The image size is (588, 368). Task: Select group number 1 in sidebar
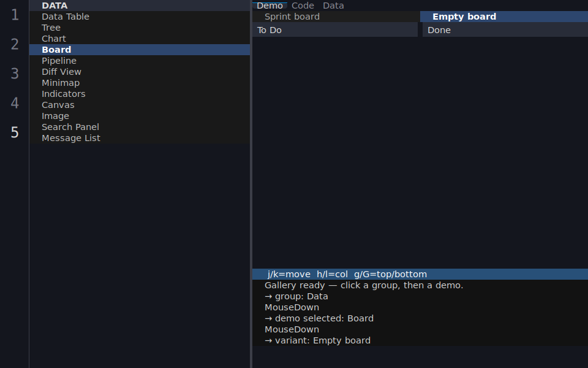point(15,15)
